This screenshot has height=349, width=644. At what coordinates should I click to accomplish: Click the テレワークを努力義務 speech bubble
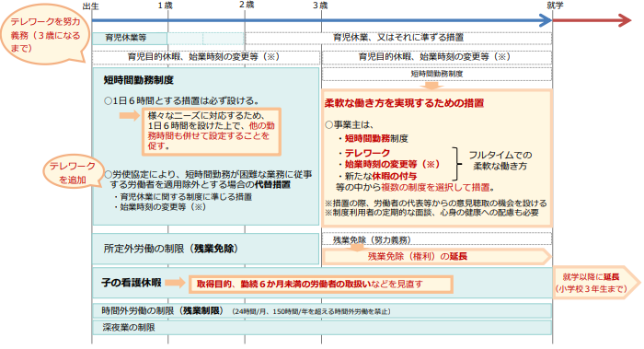click(44, 34)
